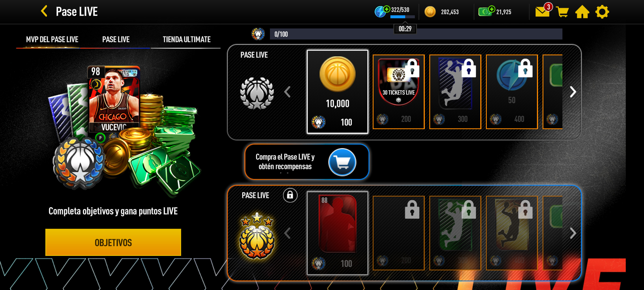The width and height of the screenshot is (644, 290).
Task: Show previous free pass rewards arrow
Action: [287, 92]
